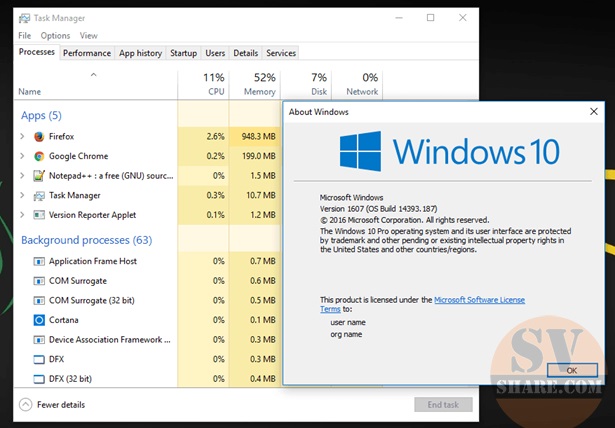615x428 pixels.
Task: Click the Notepad++ process icon
Action: point(39,176)
